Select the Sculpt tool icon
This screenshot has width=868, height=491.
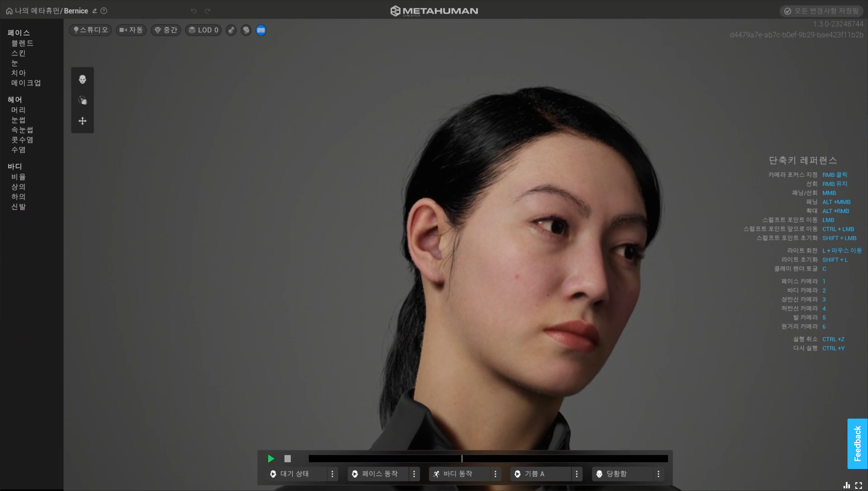82,100
